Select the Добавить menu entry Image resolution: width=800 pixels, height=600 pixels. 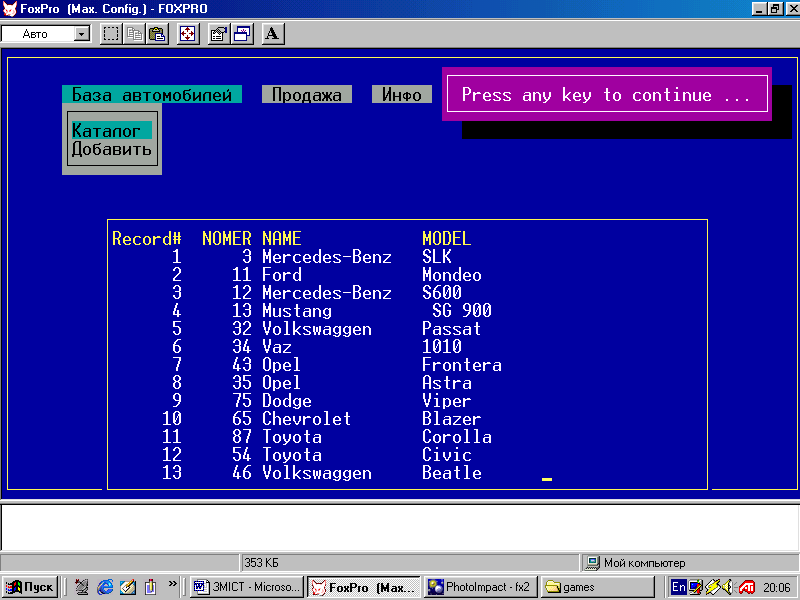pos(112,149)
